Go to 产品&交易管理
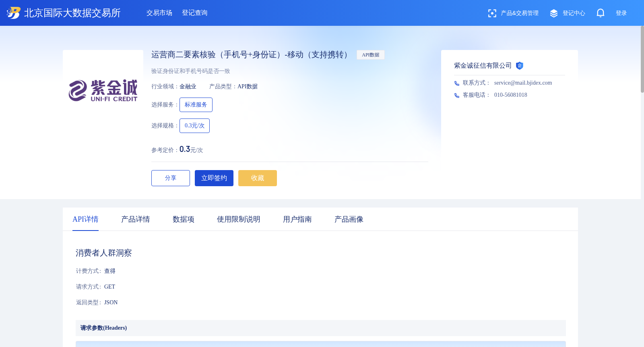The width and height of the screenshot is (644, 347). [520, 13]
